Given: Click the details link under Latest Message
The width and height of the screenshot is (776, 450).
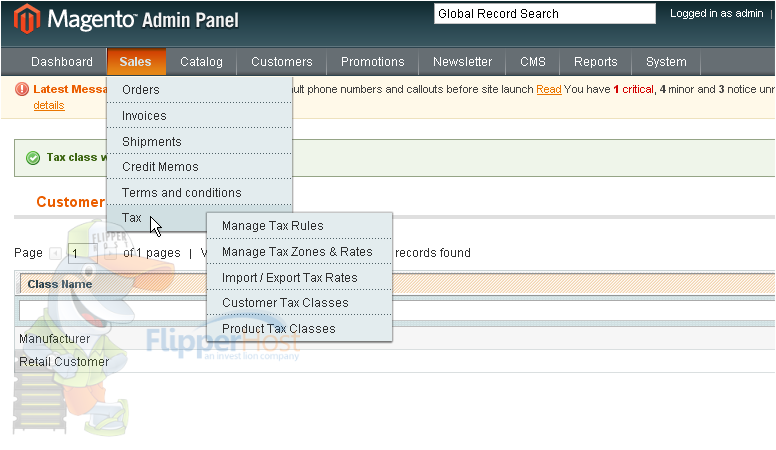Looking at the screenshot, I should tap(49, 105).
